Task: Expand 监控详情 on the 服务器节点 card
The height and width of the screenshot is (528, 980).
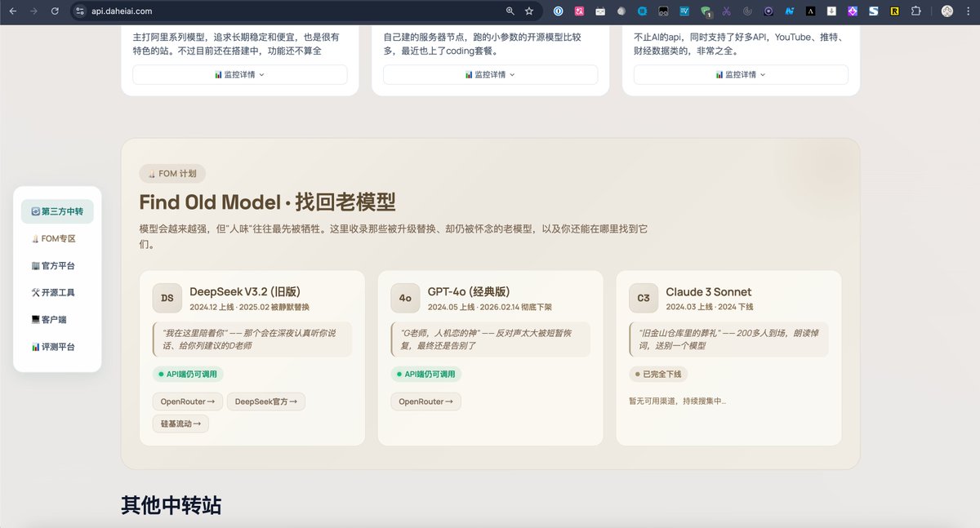Action: pos(490,74)
